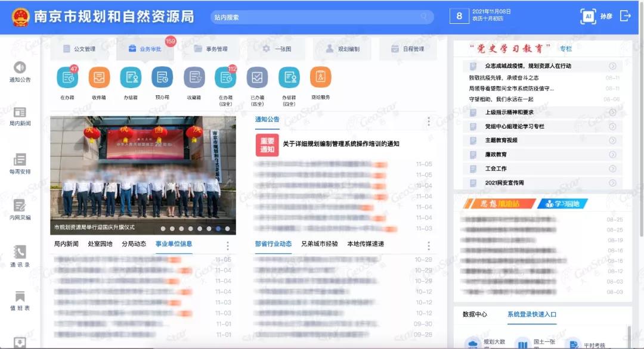Open the orange 收件箱 inbox icon
This screenshot has height=349, width=644.
coord(99,78)
